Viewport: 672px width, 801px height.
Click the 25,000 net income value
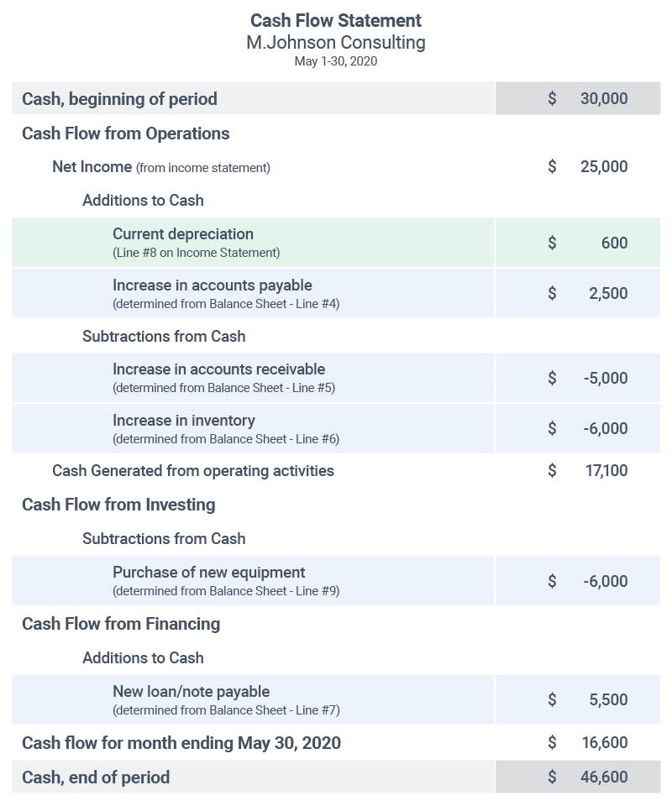pos(603,167)
